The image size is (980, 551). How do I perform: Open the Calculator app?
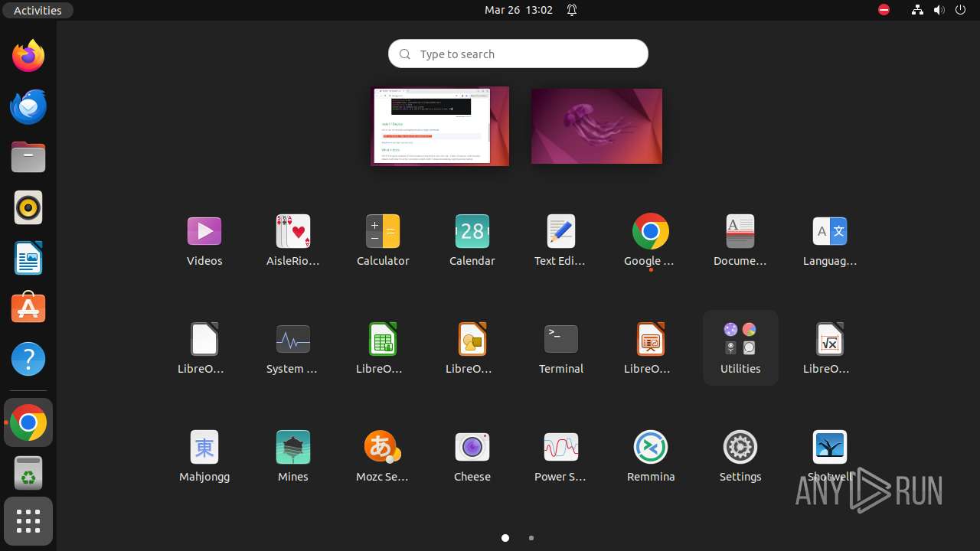point(383,240)
